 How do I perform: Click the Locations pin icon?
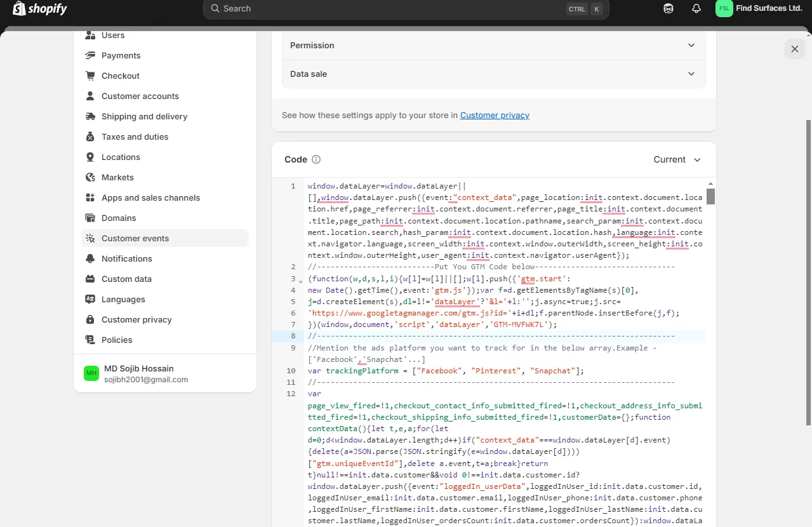90,157
